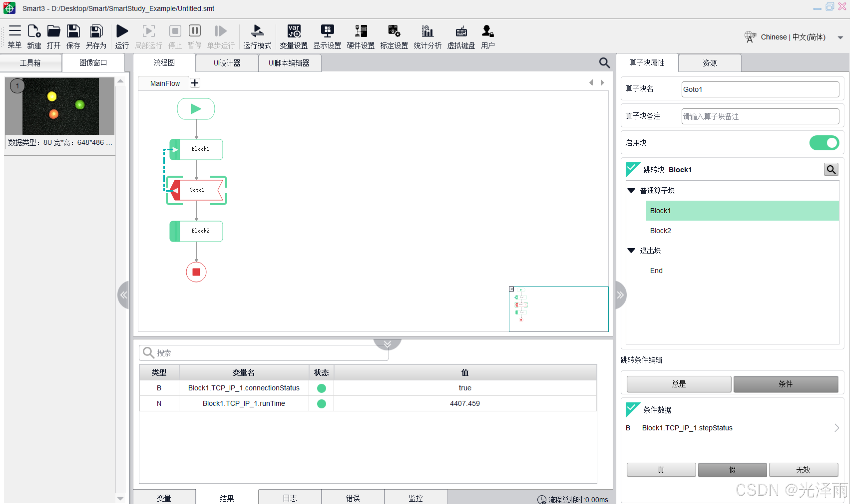
Task: Collapse the 退出块 tree group
Action: 631,251
